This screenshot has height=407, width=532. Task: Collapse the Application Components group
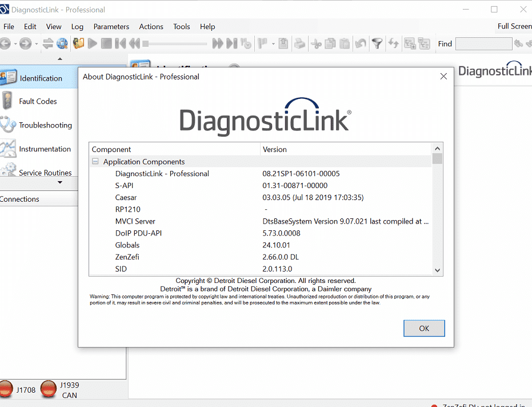coord(95,162)
